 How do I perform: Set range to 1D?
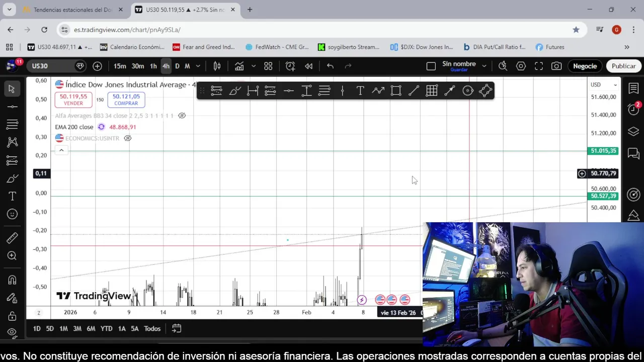coord(37,329)
